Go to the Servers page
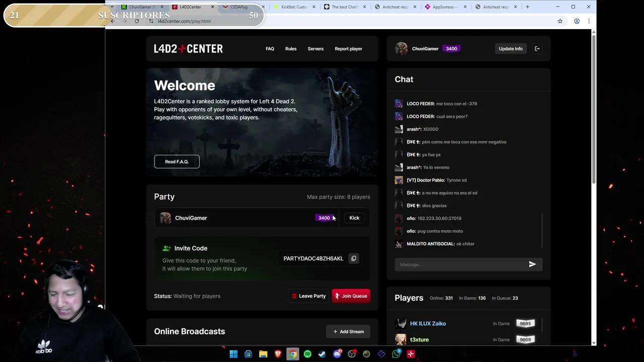Screen dimensions: 644x362 [315, 49]
